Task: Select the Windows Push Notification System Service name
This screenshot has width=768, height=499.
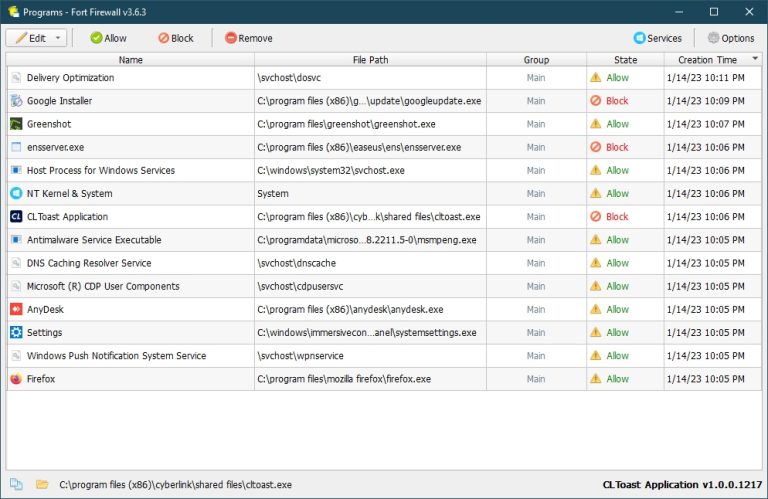Action: pyautogui.click(x=117, y=356)
